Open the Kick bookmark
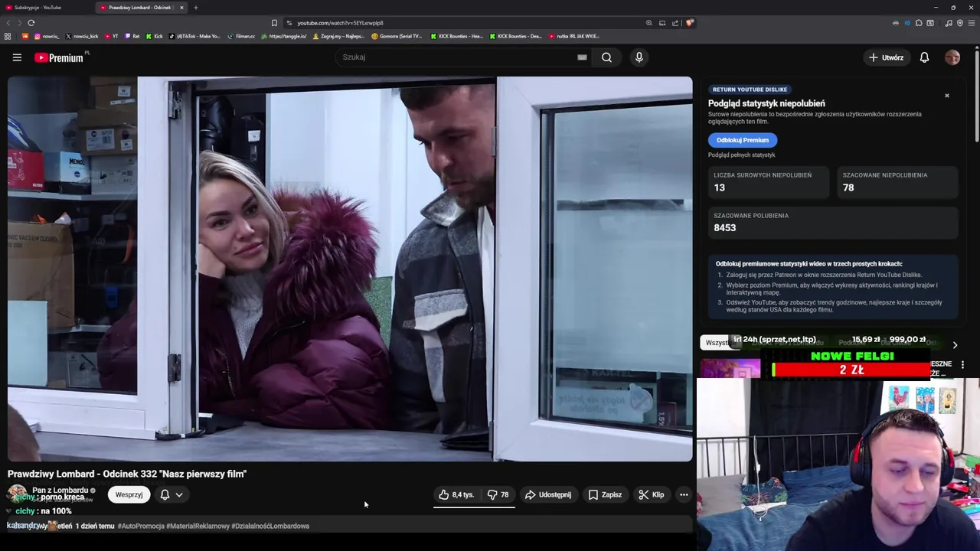Screen dimensions: 980x551 [155, 36]
